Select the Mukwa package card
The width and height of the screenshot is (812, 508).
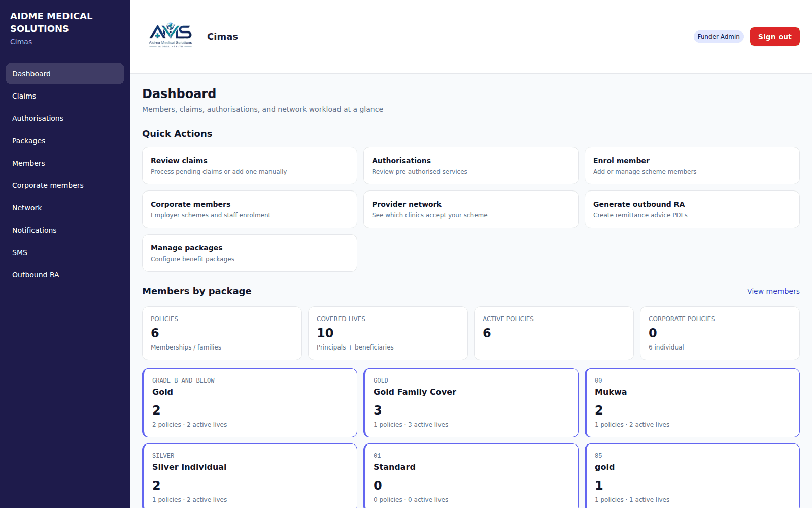692,403
